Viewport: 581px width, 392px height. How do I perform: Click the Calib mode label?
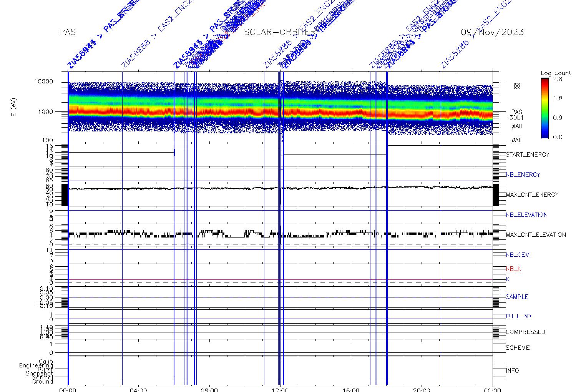click(x=46, y=362)
